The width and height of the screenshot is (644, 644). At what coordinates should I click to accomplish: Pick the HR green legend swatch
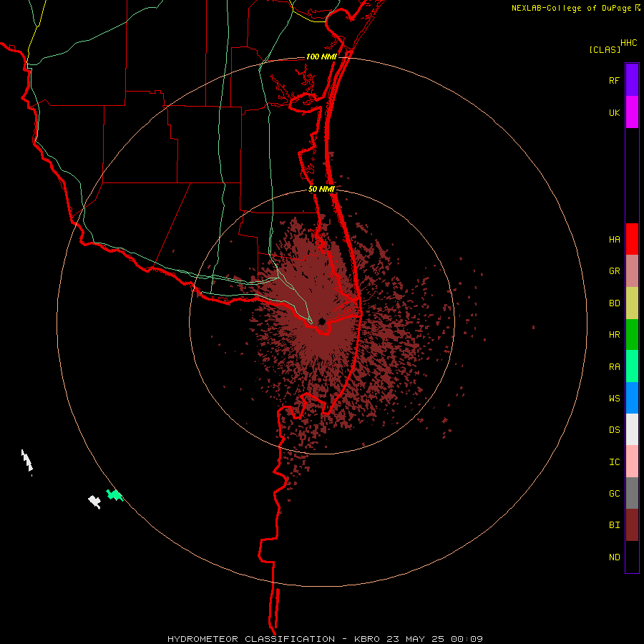[632, 335]
